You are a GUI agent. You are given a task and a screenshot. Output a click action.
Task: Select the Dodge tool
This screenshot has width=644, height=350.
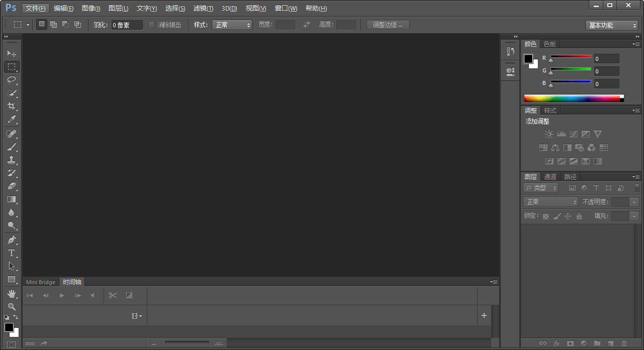[x=12, y=226]
